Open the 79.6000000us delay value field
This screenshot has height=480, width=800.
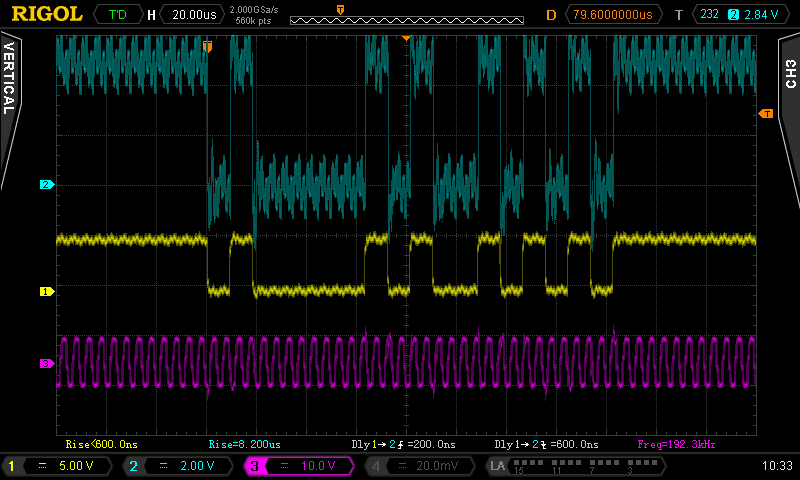click(x=613, y=15)
